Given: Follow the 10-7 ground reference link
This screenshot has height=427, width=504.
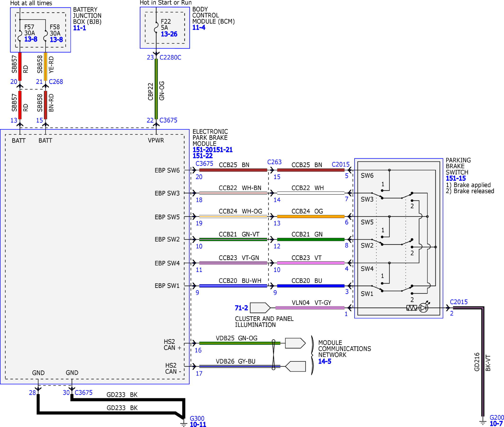Looking at the screenshot, I should tap(496, 424).
